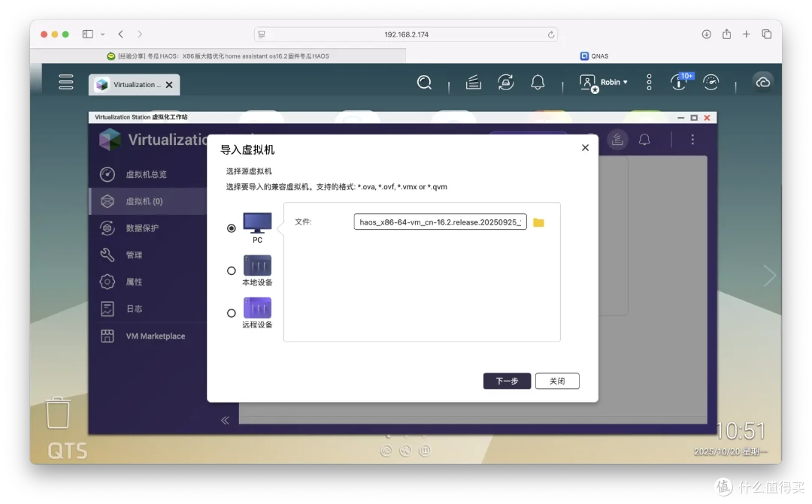Click the 属性 gear icon
Screen dimensions: 812x504
coord(108,282)
